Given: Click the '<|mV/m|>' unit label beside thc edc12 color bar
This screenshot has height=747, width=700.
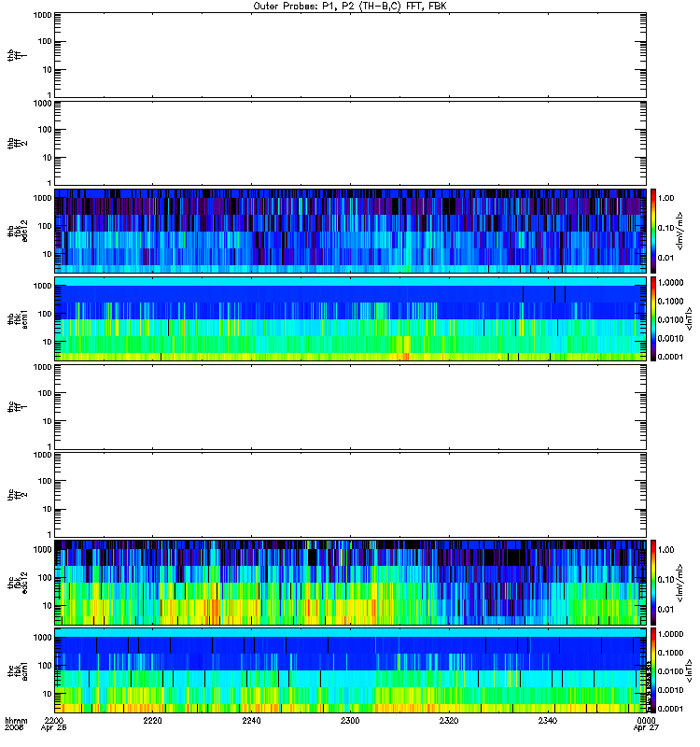Looking at the screenshot, I should coord(679,583).
